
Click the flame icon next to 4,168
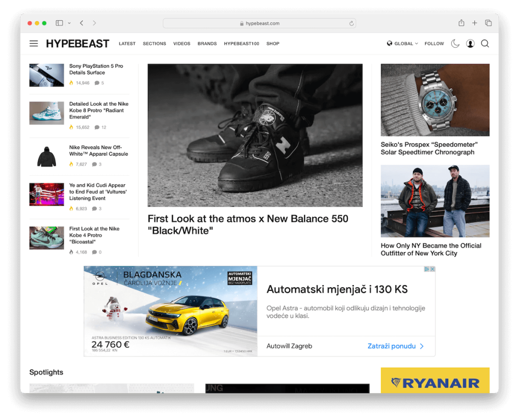71,252
